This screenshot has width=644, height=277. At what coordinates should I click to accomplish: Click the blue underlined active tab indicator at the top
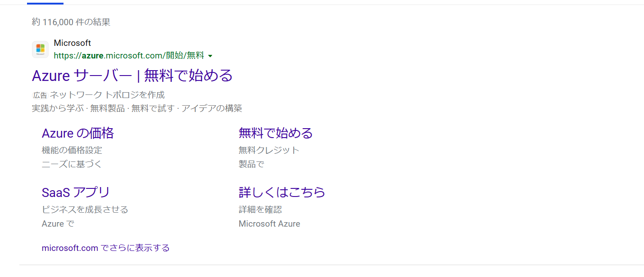45,3
